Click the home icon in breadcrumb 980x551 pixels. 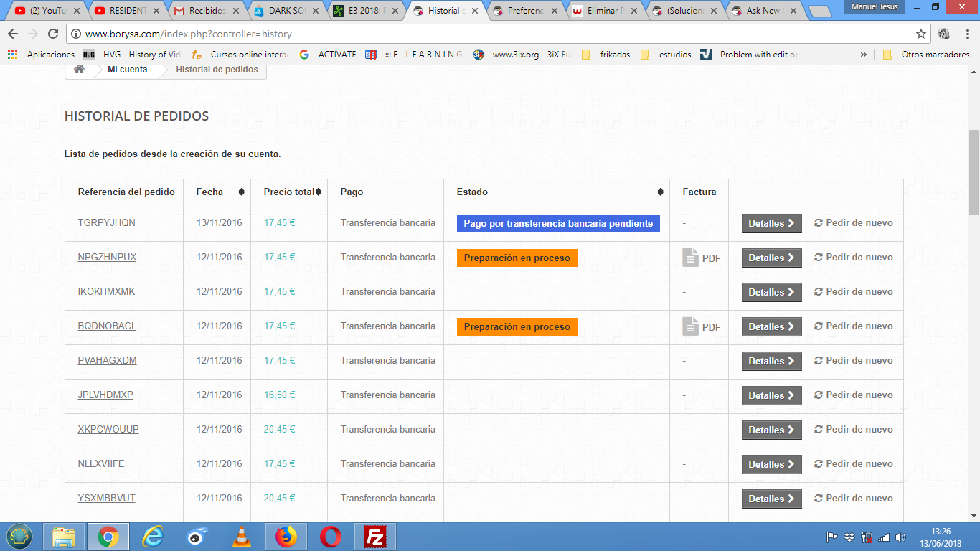[80, 70]
